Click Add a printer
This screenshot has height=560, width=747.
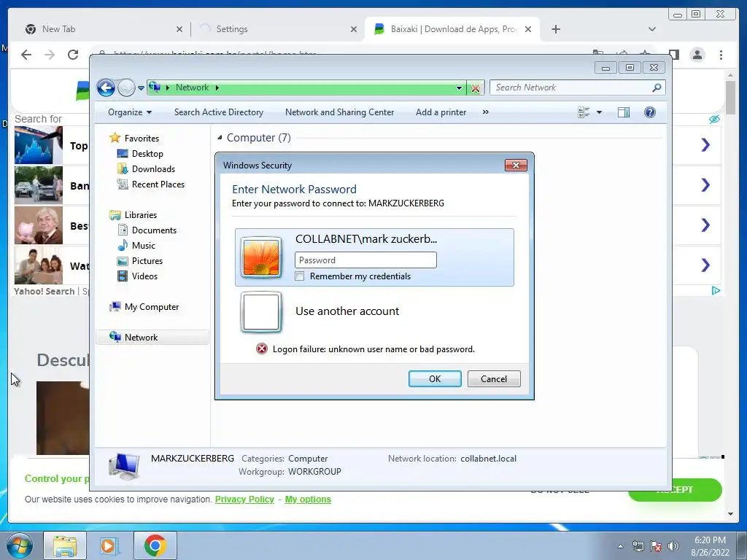click(x=441, y=112)
